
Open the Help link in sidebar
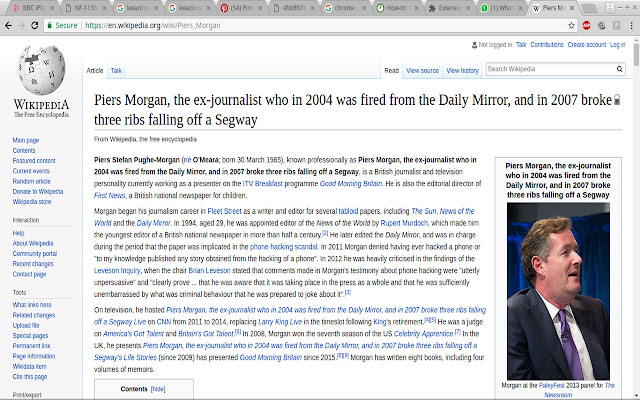coord(18,233)
